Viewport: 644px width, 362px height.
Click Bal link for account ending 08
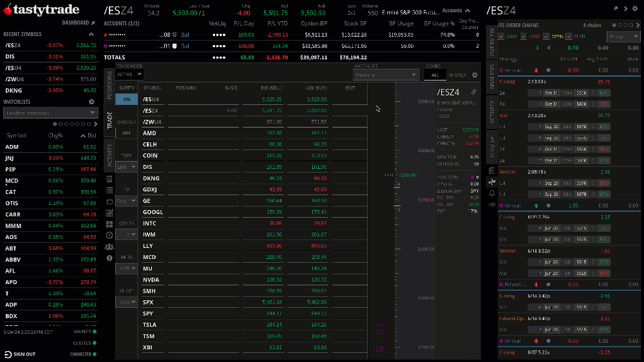click(185, 35)
